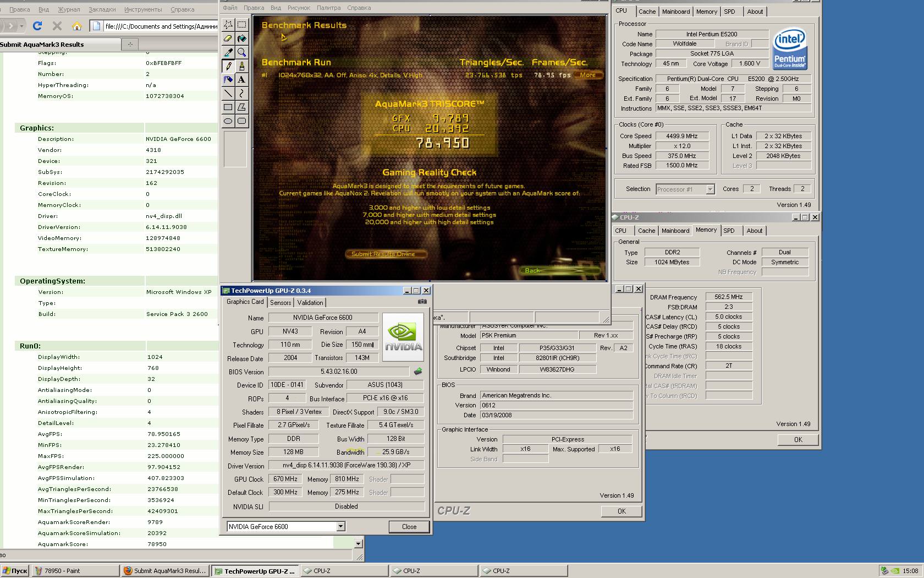Viewport: 924px width, 578px height.
Task: Select the Magnifier tool in Paint
Action: tap(242, 52)
